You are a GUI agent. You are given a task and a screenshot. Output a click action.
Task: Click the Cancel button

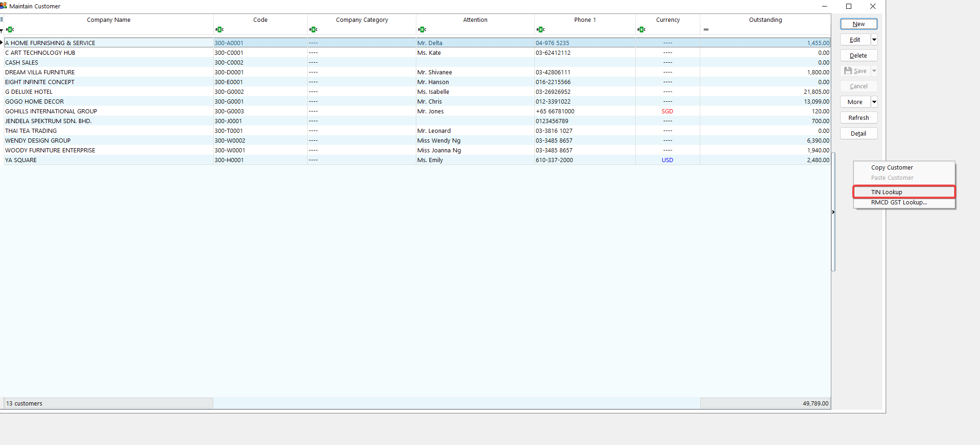(x=859, y=86)
